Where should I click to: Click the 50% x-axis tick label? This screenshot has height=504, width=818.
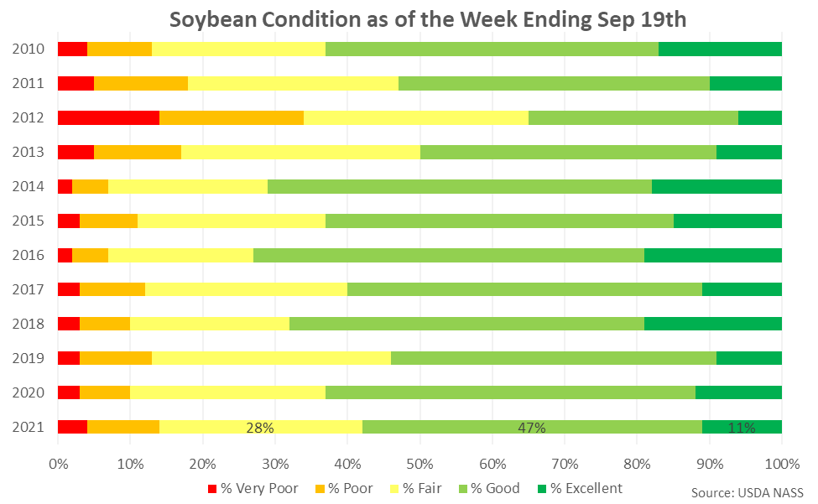(x=420, y=464)
